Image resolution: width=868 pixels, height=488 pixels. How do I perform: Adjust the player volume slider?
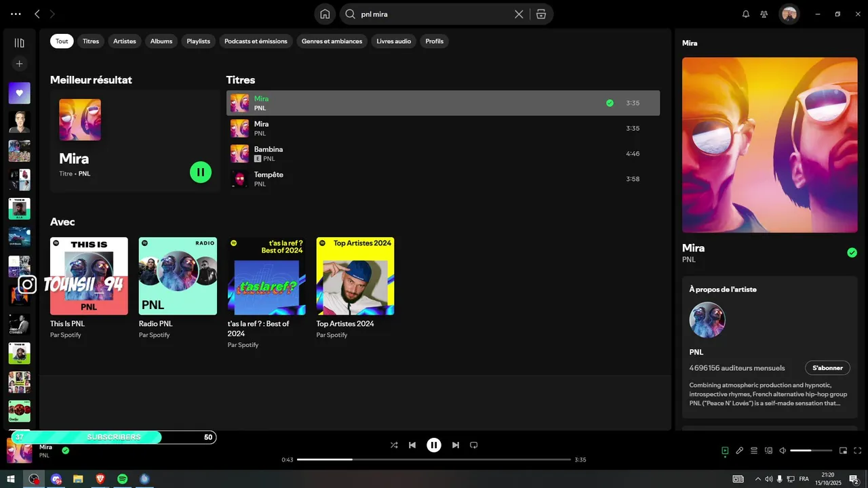[x=811, y=450]
